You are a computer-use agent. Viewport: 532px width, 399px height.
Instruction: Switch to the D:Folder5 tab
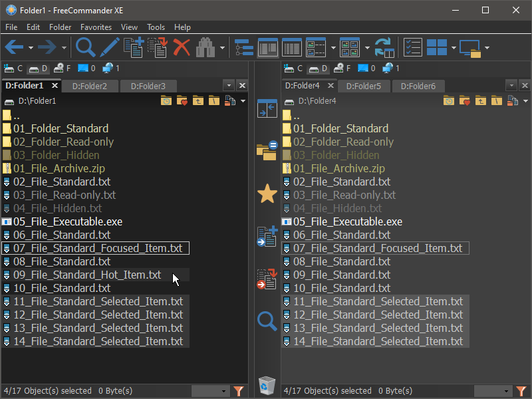363,86
